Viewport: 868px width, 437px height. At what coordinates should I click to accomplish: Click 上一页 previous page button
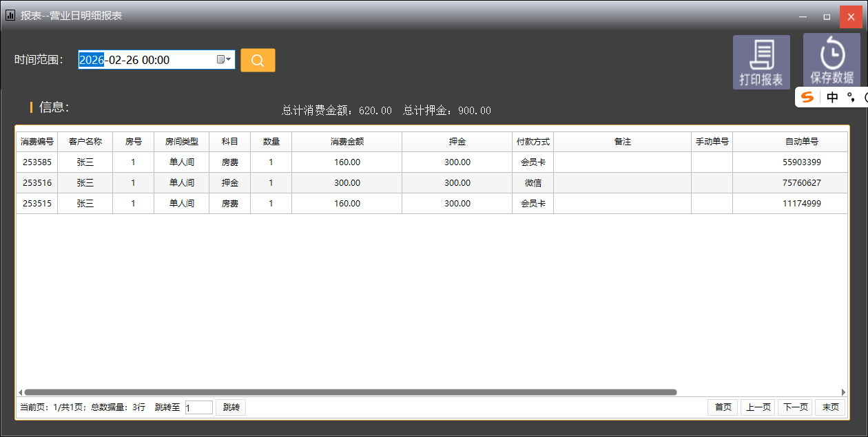pyautogui.click(x=757, y=407)
